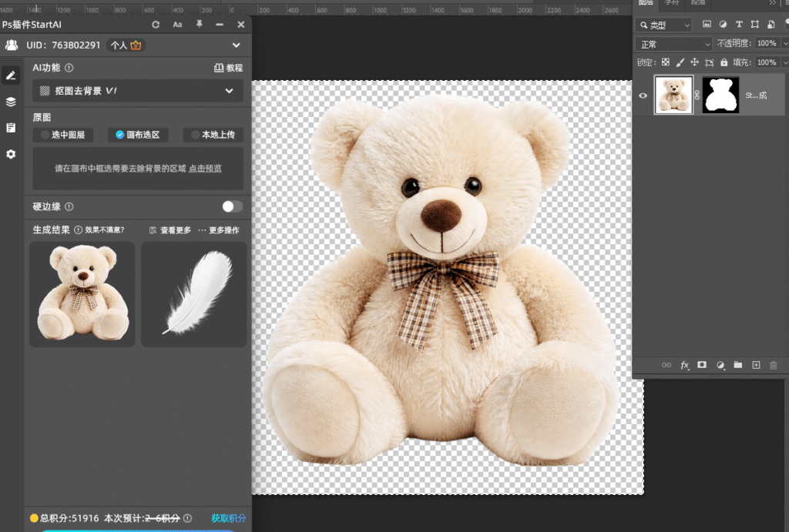This screenshot has width=789, height=532.
Task: Refresh the StartAI plugin panel
Action: pos(156,25)
